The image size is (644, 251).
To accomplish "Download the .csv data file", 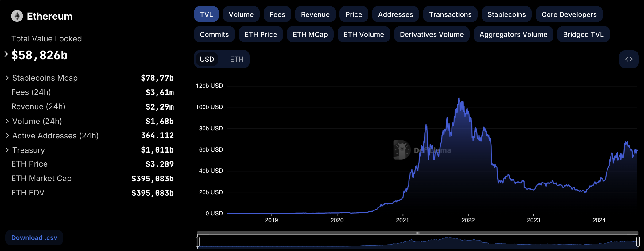I will (x=34, y=238).
